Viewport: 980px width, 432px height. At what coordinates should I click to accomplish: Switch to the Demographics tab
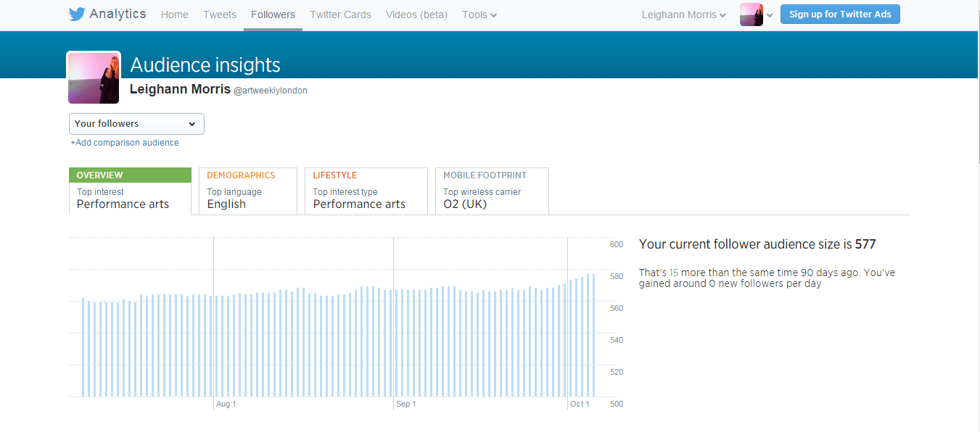click(x=247, y=191)
